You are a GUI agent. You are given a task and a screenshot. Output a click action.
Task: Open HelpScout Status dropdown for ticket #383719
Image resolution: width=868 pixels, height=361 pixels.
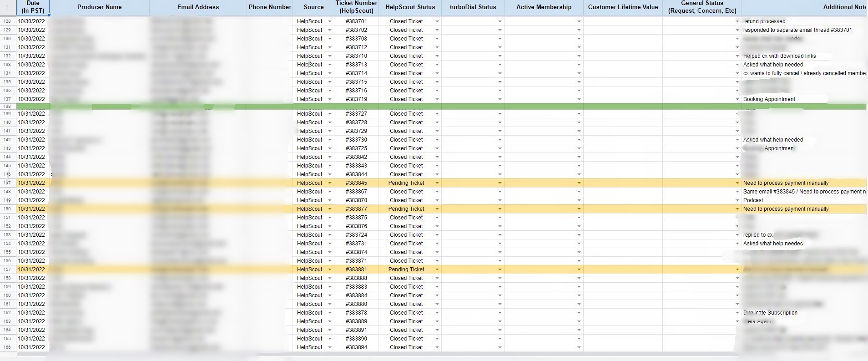tap(437, 99)
